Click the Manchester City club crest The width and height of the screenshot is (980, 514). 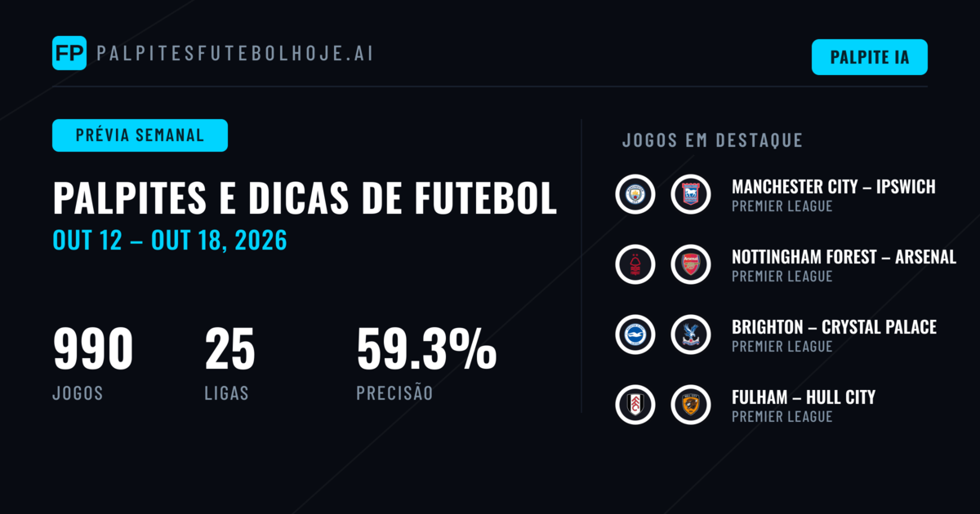click(x=635, y=194)
